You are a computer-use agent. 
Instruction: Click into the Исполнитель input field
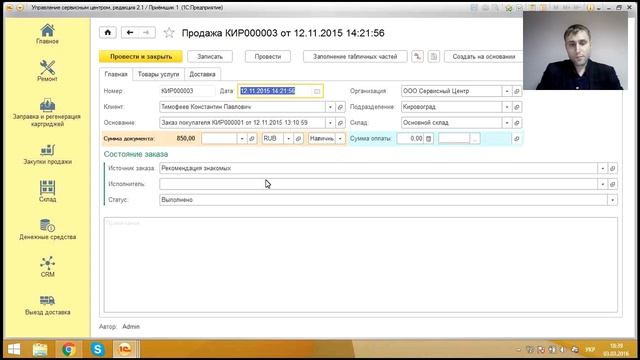point(378,184)
